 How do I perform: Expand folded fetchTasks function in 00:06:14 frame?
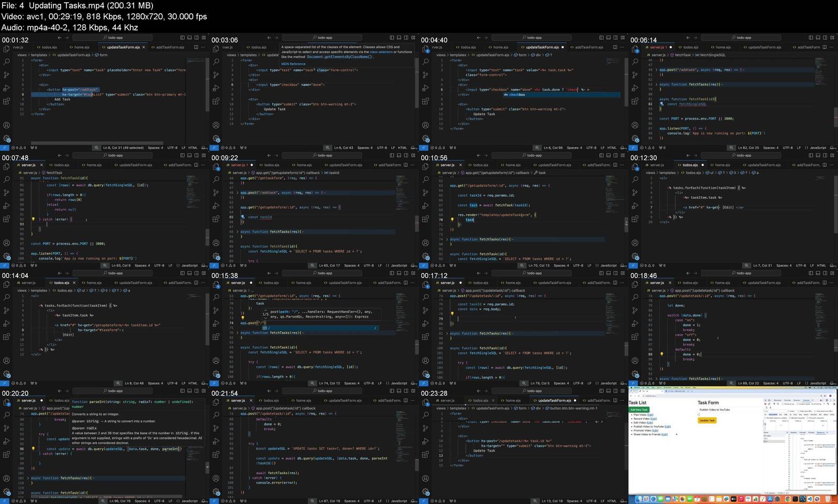tap(657, 84)
